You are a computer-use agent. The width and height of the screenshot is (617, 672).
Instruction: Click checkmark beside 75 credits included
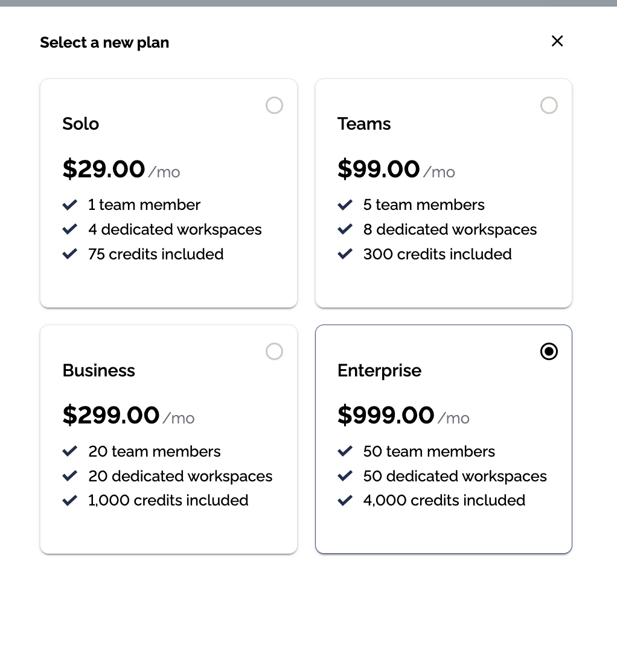[x=70, y=255]
